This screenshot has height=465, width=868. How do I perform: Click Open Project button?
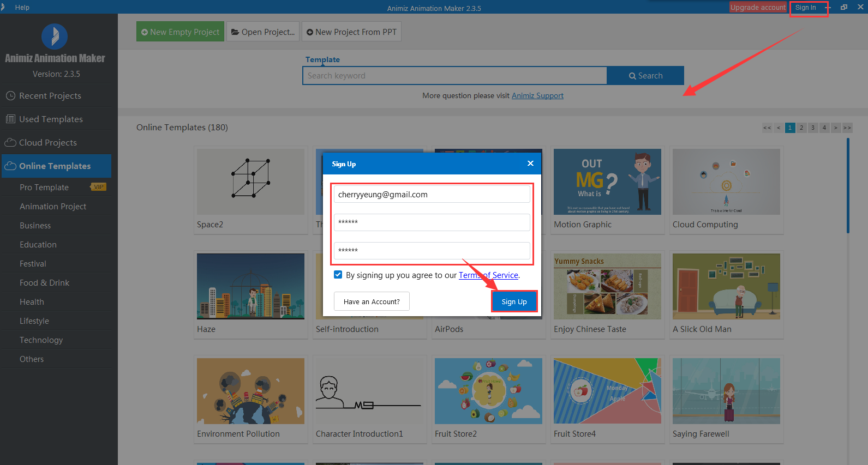click(263, 32)
